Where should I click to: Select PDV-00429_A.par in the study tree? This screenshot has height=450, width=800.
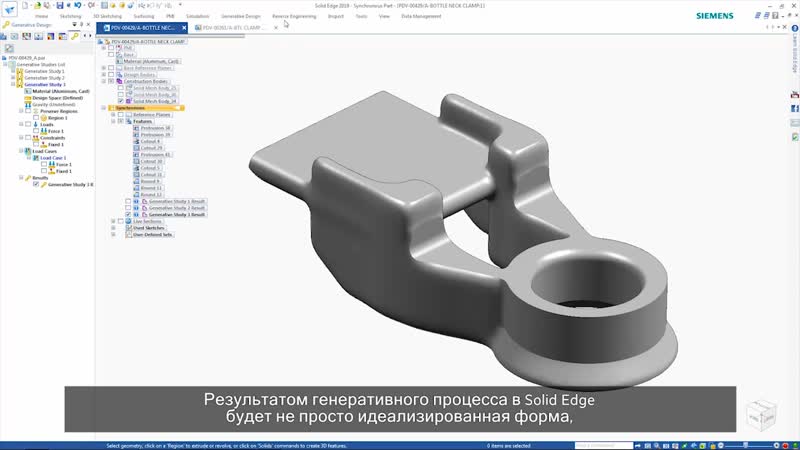click(27, 58)
